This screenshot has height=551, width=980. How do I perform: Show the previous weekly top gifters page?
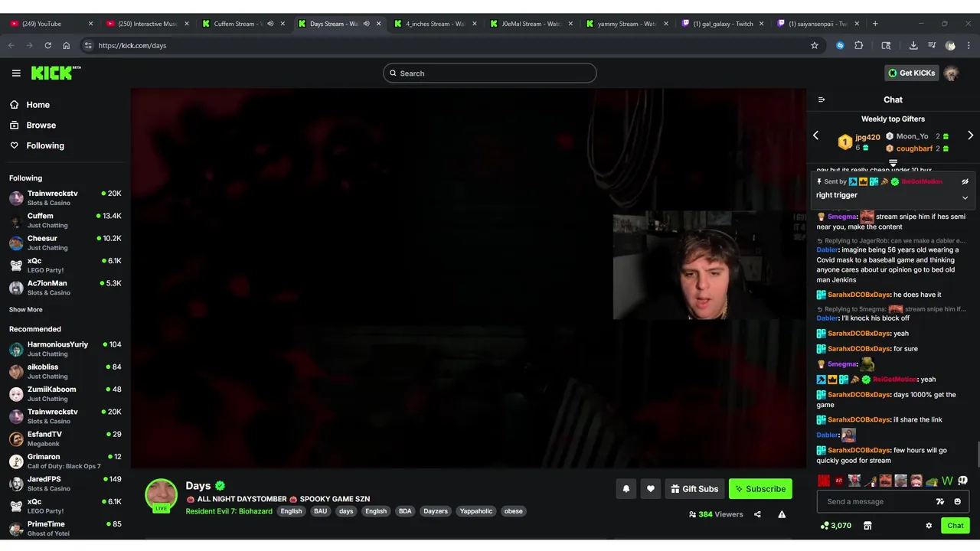(x=815, y=135)
